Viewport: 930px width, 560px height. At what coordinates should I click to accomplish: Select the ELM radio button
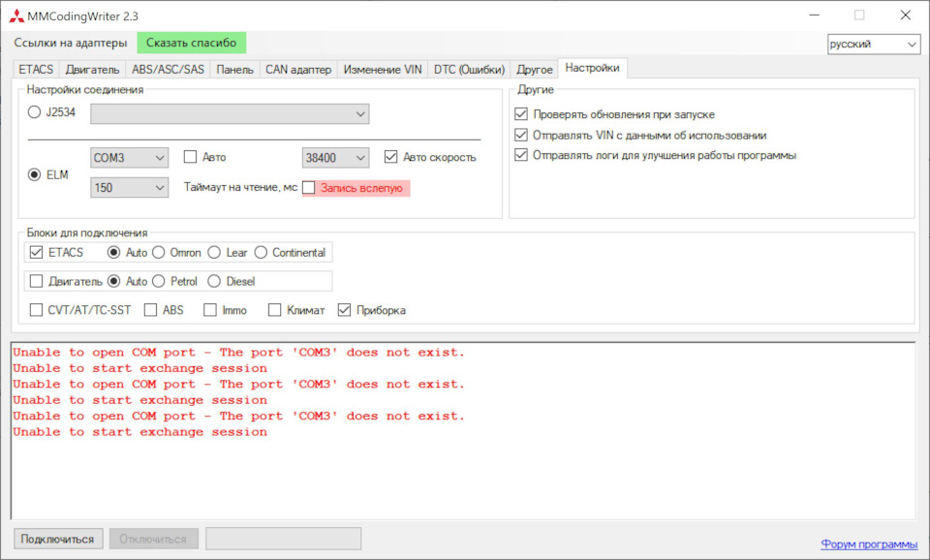(x=35, y=174)
